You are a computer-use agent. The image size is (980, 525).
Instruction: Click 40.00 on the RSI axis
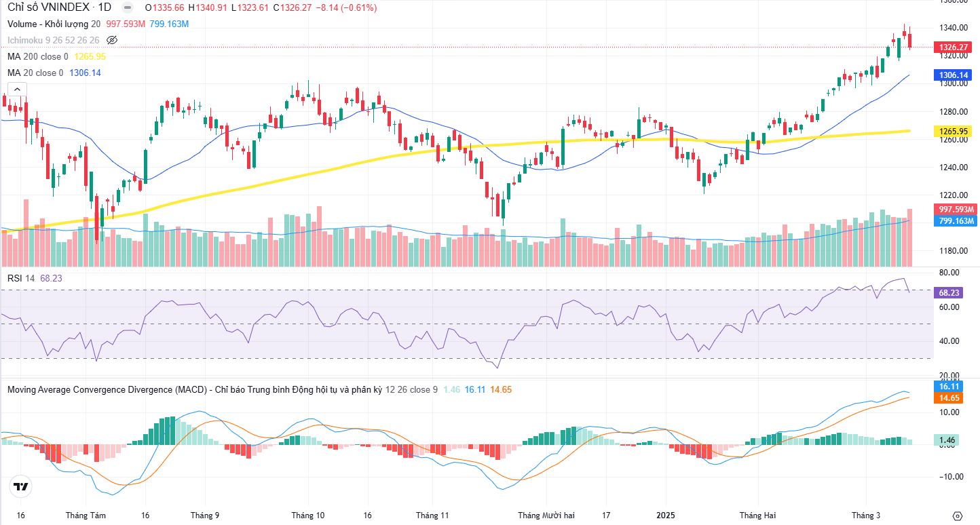point(949,341)
